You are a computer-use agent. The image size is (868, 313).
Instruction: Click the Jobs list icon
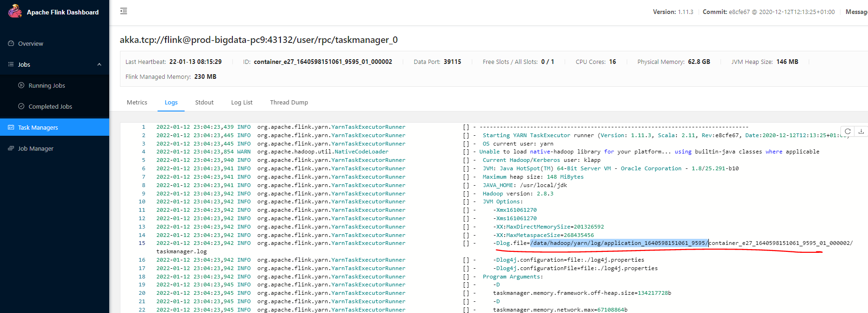point(11,64)
